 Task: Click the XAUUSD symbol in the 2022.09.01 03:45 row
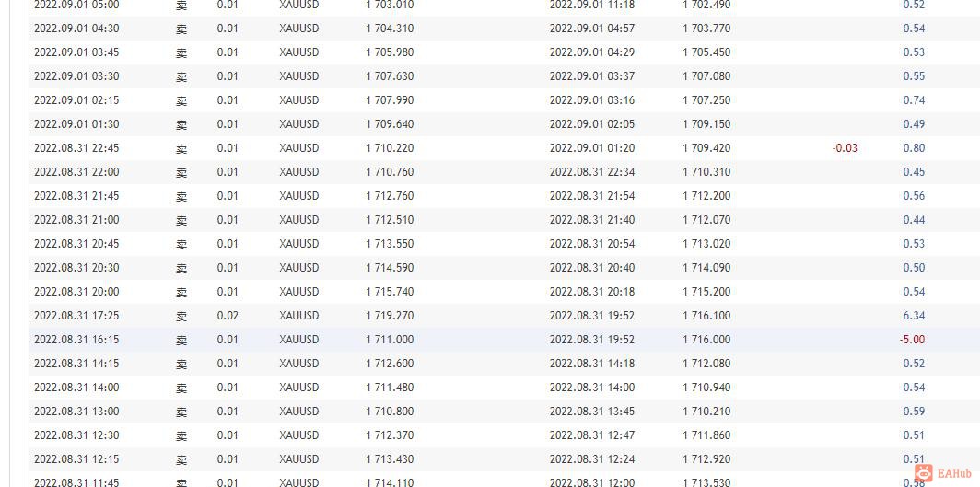tap(298, 52)
